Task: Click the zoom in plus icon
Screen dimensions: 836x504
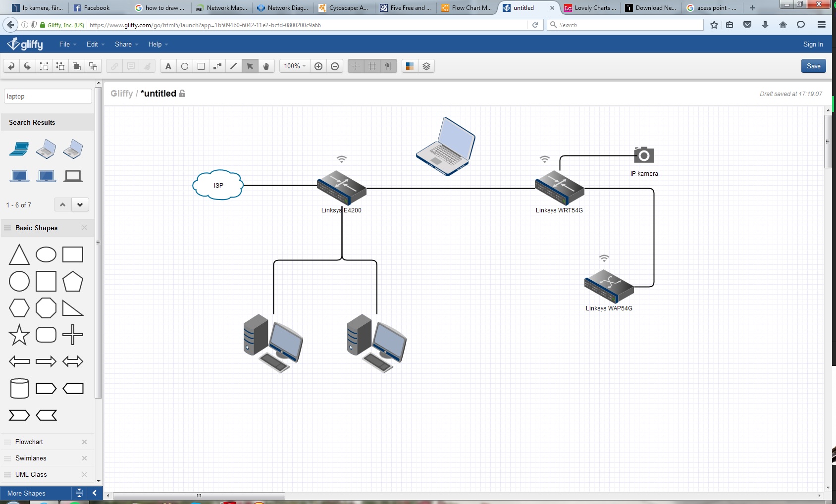Action: (318, 66)
